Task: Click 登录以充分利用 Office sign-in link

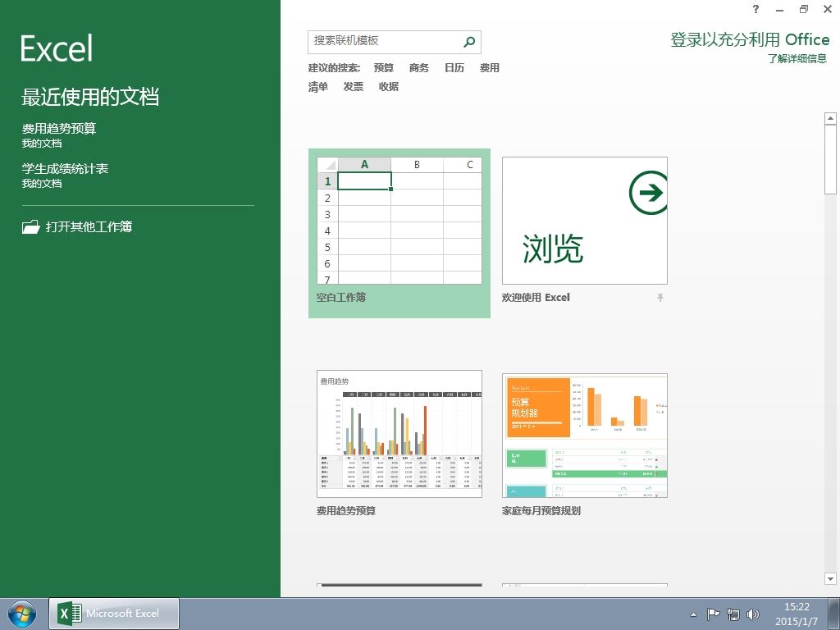Action: pyautogui.click(x=750, y=39)
